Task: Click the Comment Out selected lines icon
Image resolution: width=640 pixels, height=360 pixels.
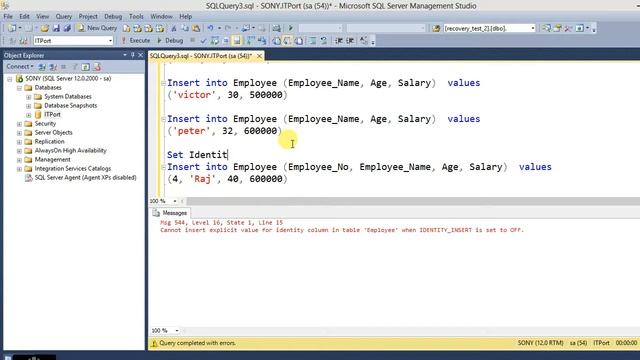Action: click(313, 41)
